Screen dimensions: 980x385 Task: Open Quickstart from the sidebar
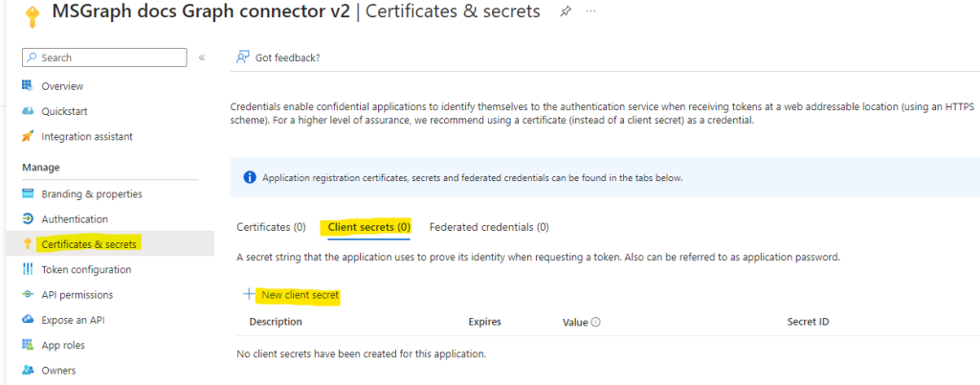(x=64, y=111)
